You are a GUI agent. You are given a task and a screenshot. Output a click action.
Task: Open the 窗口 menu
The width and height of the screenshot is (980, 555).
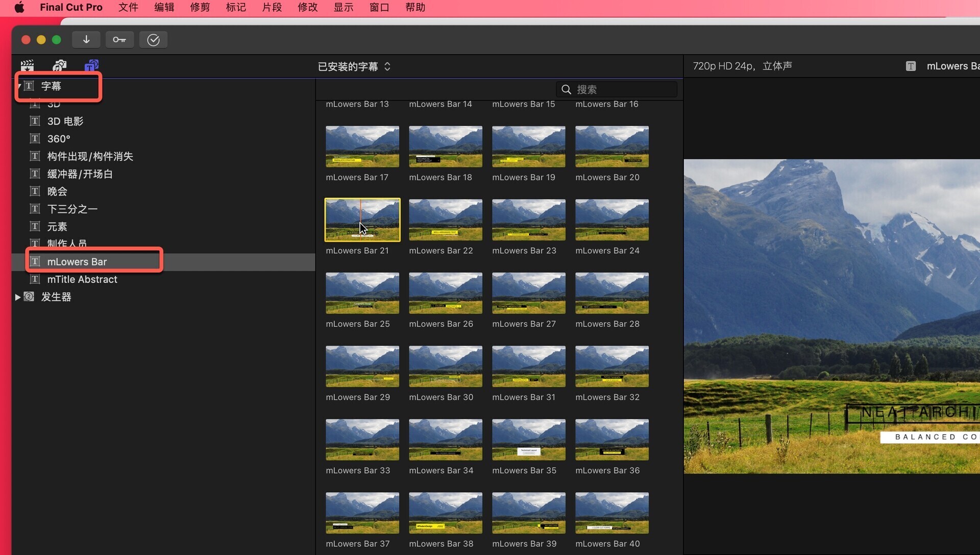379,7
